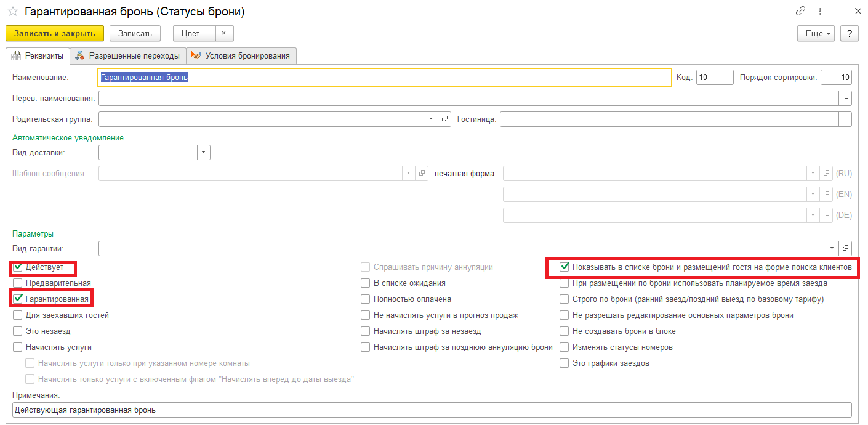Viewport: 868px width, 425px height.
Task: Choose a Гостиница with the ellipsis button
Action: tap(832, 119)
